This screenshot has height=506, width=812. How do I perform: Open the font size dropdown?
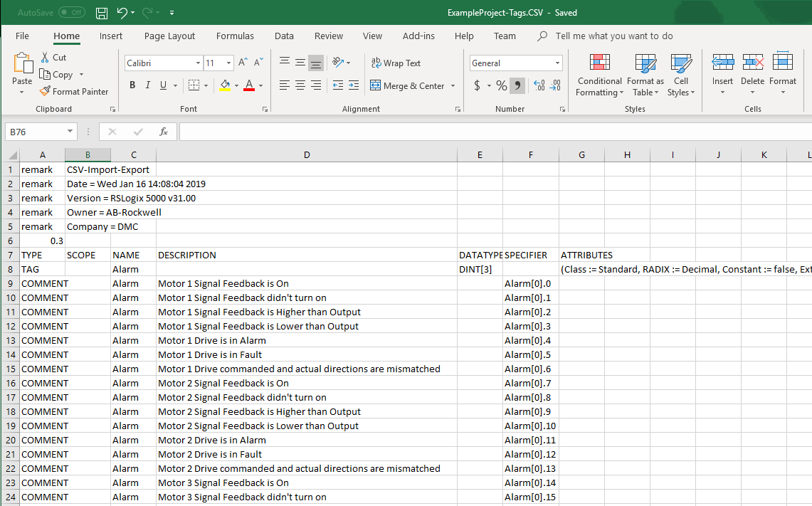[x=228, y=63]
